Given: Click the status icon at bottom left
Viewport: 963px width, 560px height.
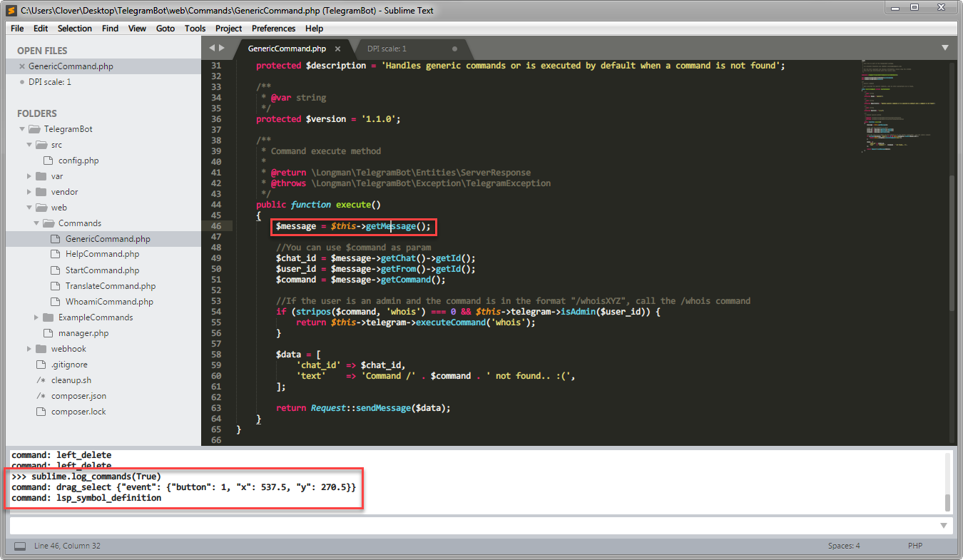Looking at the screenshot, I should click(x=20, y=545).
